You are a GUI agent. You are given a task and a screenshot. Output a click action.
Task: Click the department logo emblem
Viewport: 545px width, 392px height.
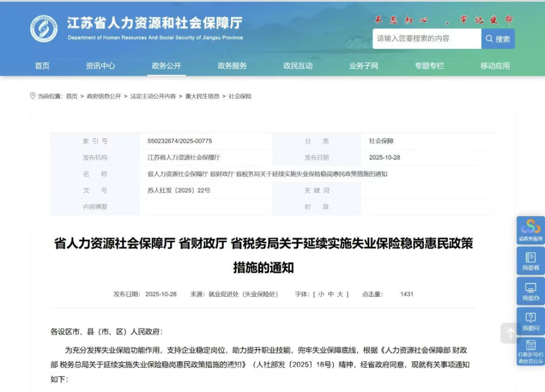tap(42, 28)
